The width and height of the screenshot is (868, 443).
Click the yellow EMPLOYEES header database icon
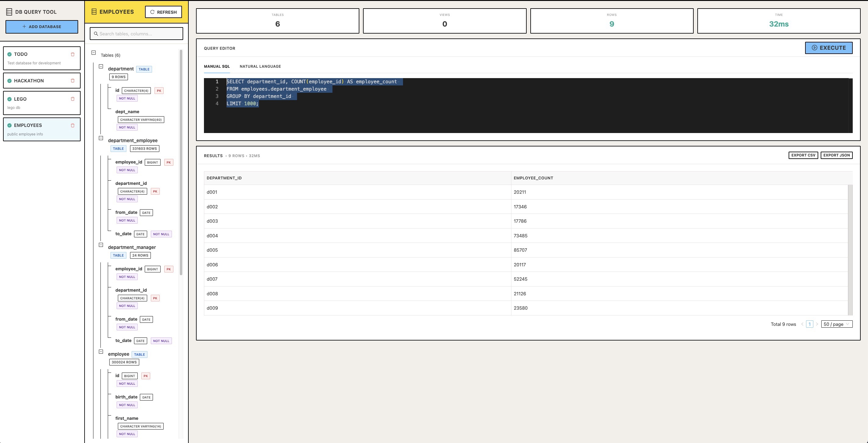pos(94,12)
